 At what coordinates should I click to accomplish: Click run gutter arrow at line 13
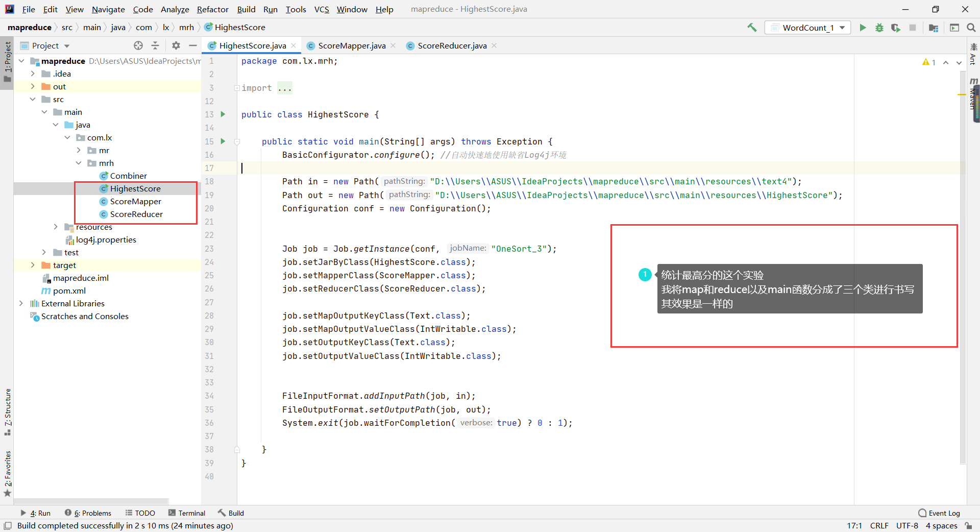pyautogui.click(x=223, y=114)
